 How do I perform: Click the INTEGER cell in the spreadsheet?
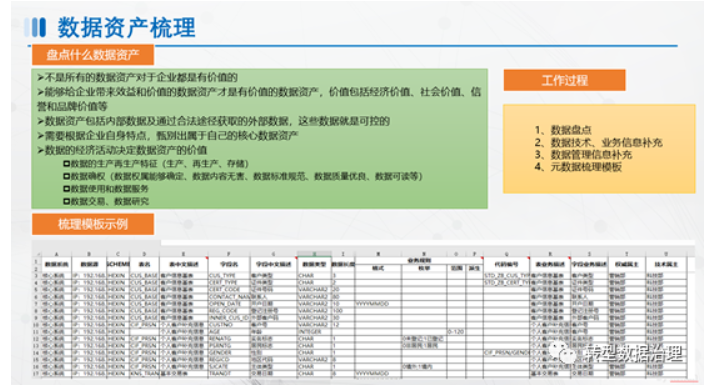click(314, 332)
